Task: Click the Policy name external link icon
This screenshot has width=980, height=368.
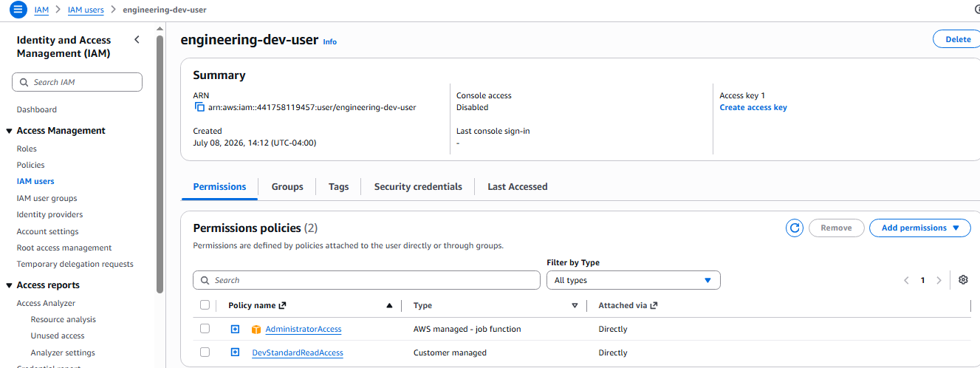Action: pyautogui.click(x=282, y=305)
